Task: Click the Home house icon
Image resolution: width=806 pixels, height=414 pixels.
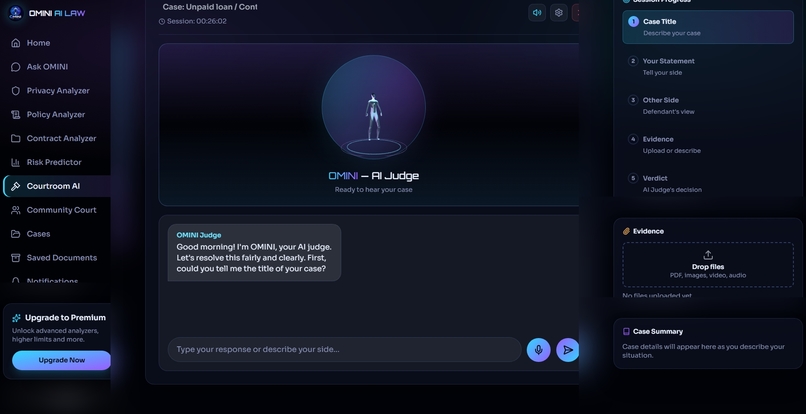Action: [x=16, y=43]
